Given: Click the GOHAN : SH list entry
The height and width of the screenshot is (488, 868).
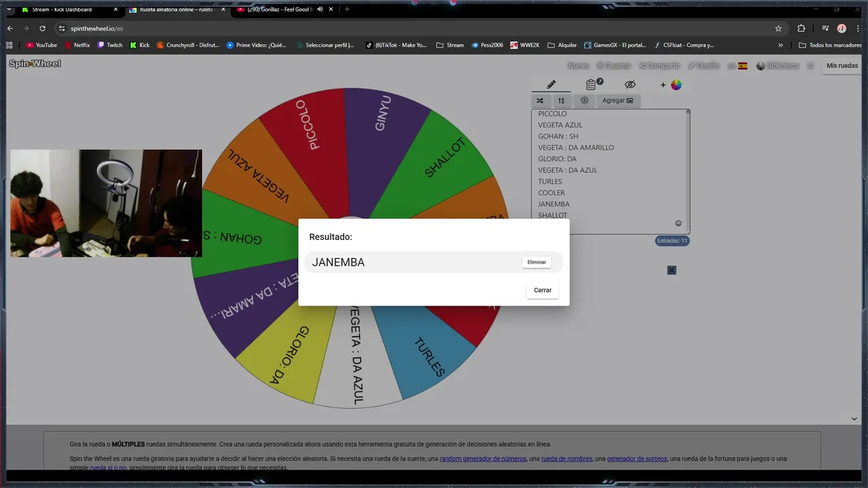Looking at the screenshot, I should (558, 136).
